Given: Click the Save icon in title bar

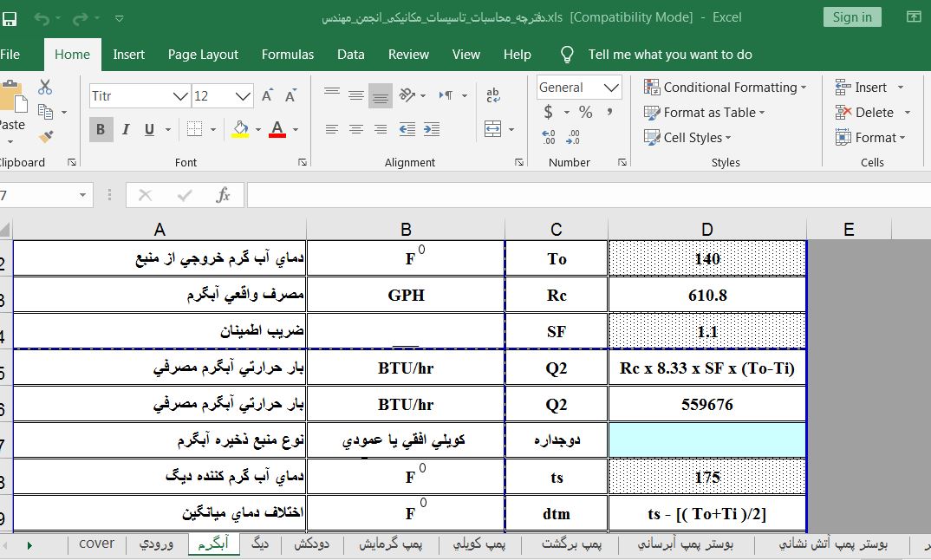Looking at the screenshot, I should (x=10, y=17).
